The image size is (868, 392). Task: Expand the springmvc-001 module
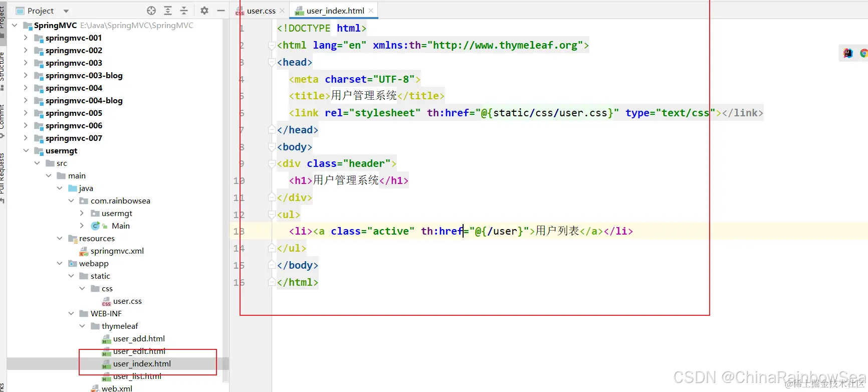tap(26, 38)
